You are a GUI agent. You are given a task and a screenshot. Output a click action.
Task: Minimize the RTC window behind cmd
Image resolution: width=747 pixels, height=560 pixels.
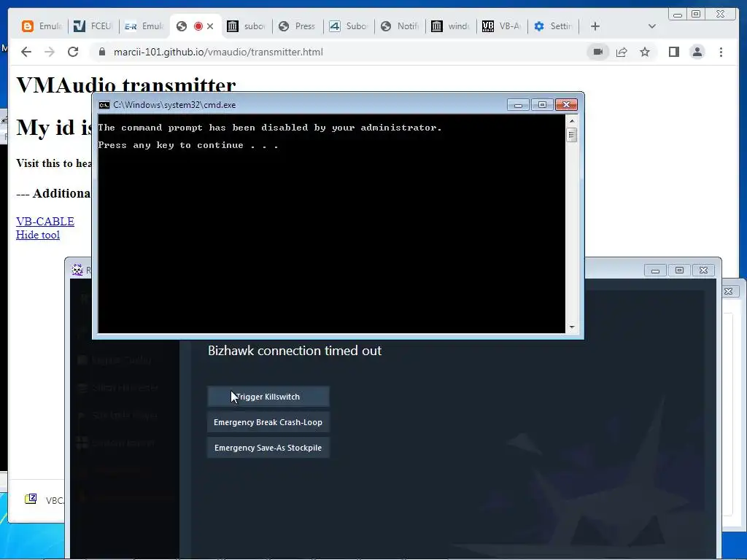(x=655, y=271)
